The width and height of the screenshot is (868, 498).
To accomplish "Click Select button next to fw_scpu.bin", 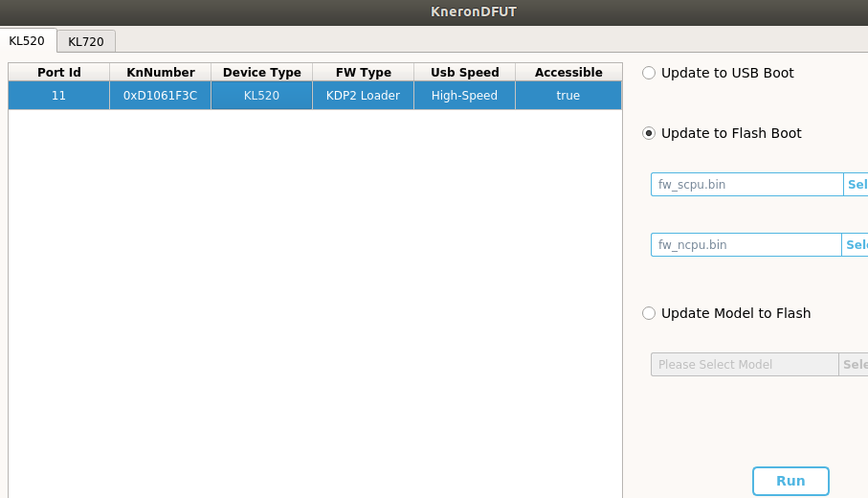I will pyautogui.click(x=856, y=185).
